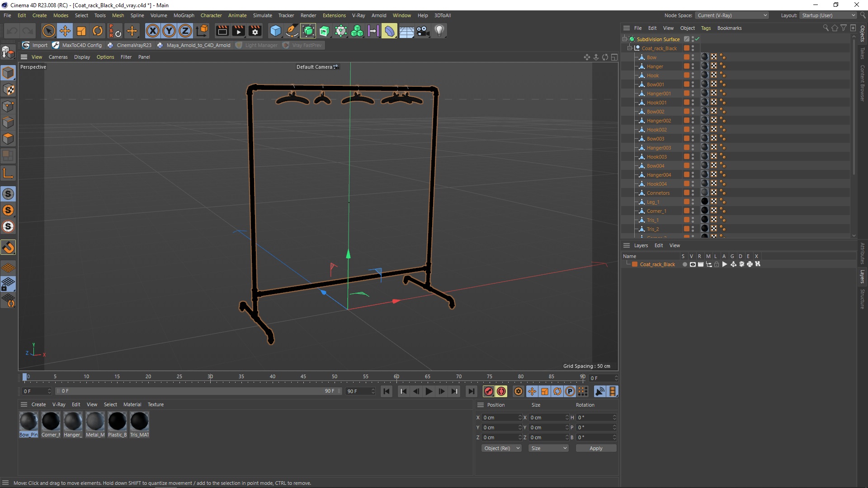Open the Node Space dropdown
Viewport: 868px width, 488px height.
[x=732, y=15]
